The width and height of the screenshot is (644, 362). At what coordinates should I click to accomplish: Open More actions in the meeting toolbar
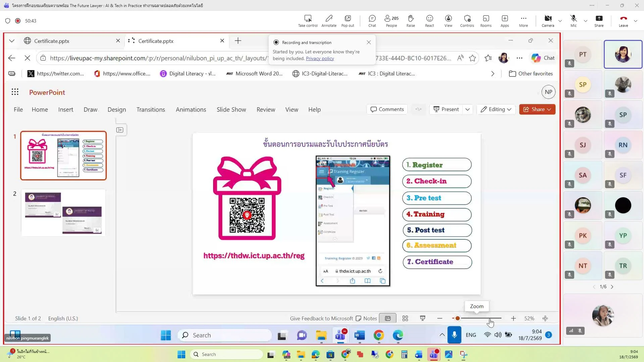point(523,21)
